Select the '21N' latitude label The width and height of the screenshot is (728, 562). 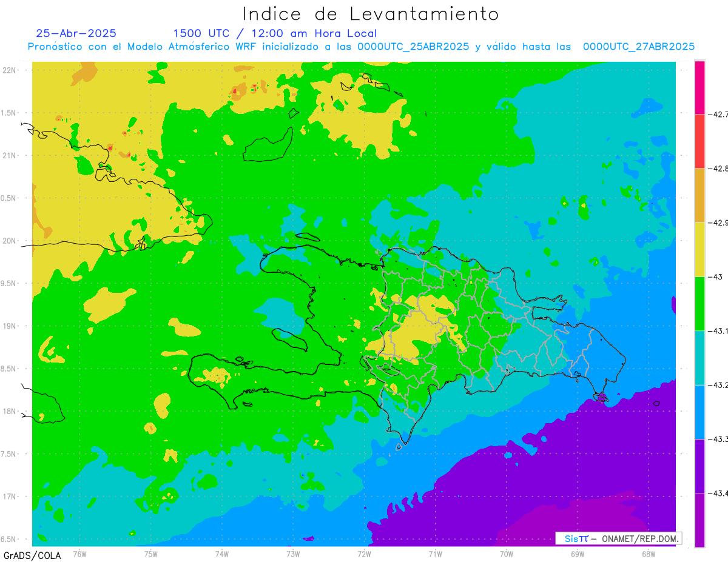coord(10,155)
